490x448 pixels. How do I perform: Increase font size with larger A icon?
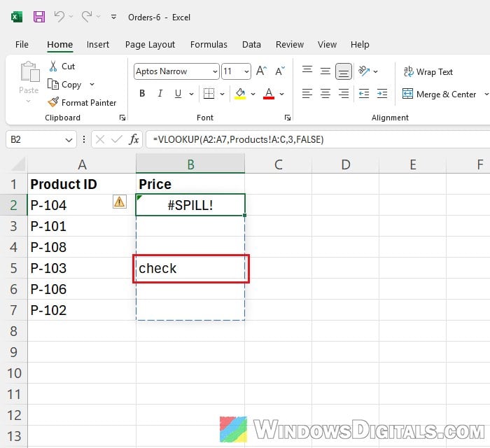261,71
